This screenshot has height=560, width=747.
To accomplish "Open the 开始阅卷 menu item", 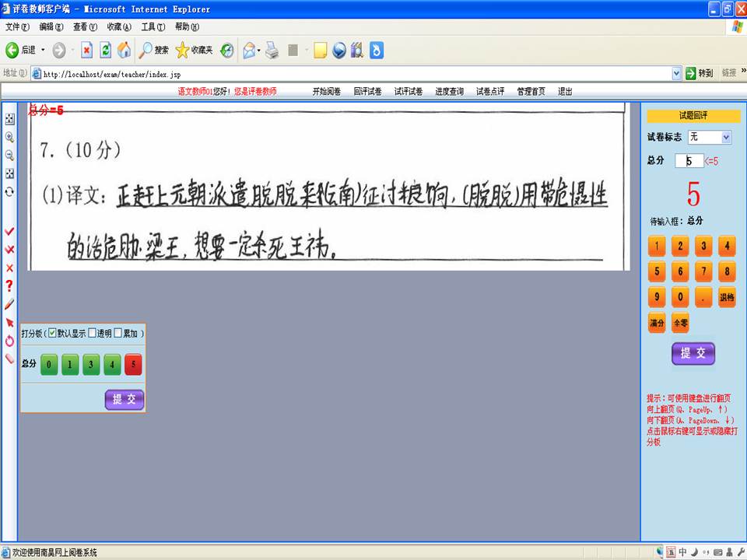I will point(326,91).
